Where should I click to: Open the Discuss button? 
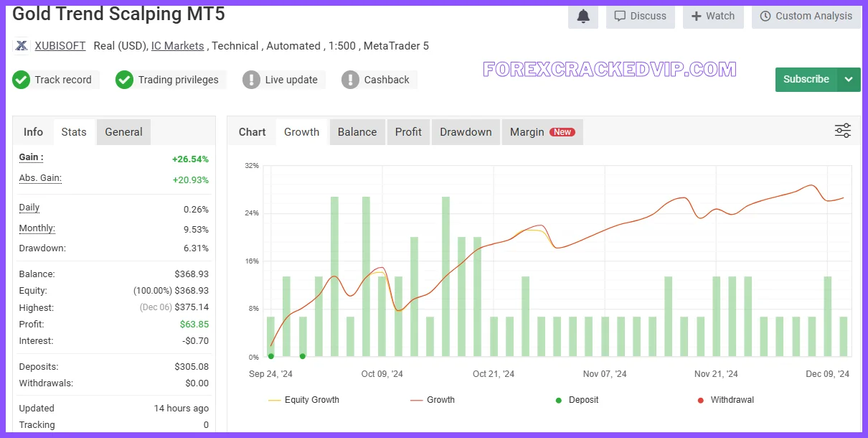coord(641,16)
